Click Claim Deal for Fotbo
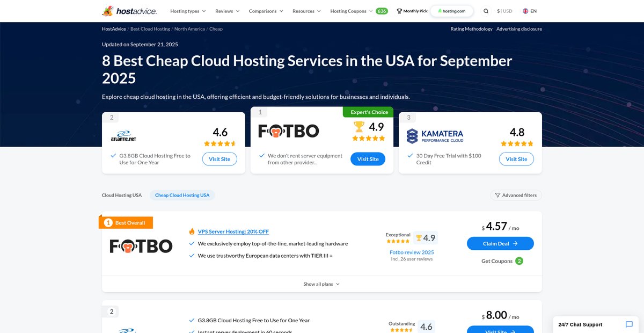644x333 pixels. (x=500, y=243)
